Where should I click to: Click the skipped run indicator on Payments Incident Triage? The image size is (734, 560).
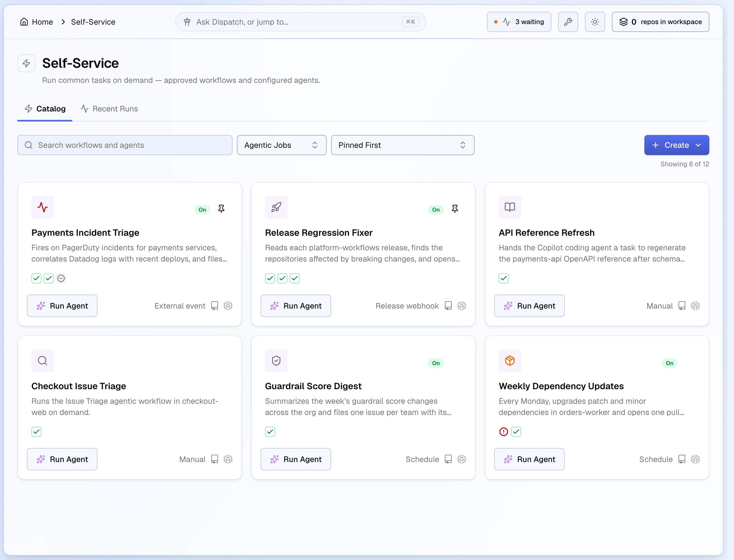point(61,278)
